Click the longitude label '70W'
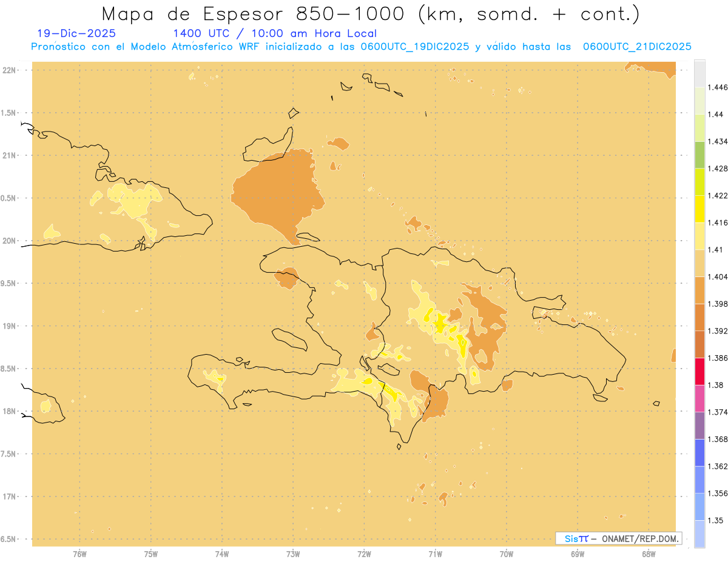The image size is (728, 562). [x=507, y=554]
